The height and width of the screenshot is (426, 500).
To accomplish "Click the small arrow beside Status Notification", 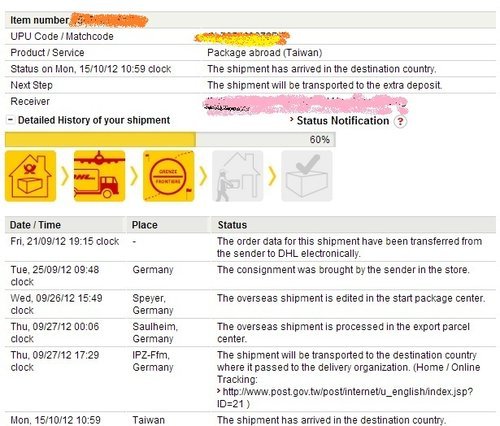I will [292, 119].
